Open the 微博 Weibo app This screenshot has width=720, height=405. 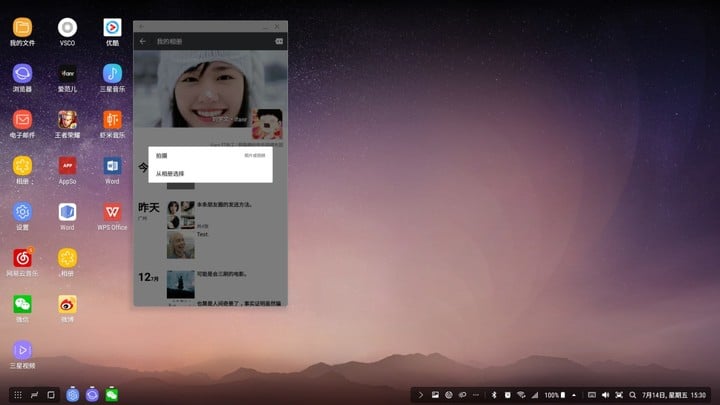tap(67, 304)
